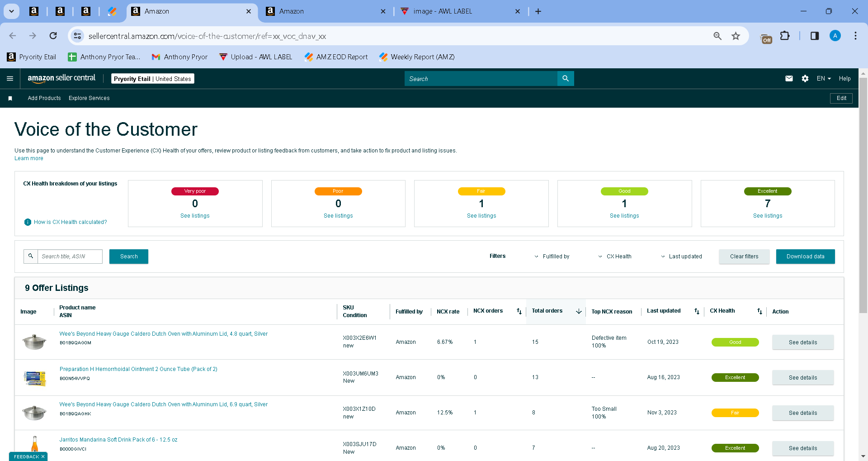Open the Add Products menu item
This screenshot has height=461, width=868.
click(44, 98)
